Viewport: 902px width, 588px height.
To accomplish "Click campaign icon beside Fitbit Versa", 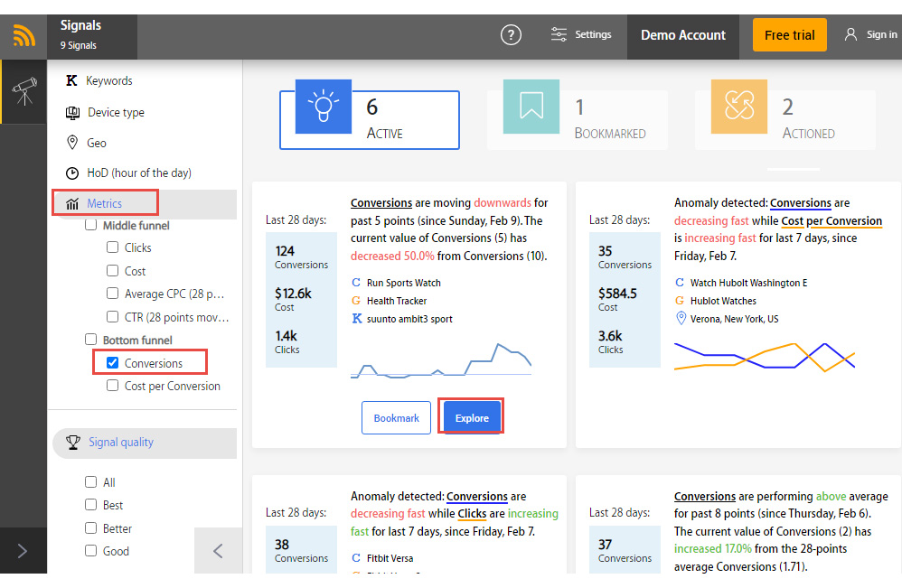I will point(356,558).
